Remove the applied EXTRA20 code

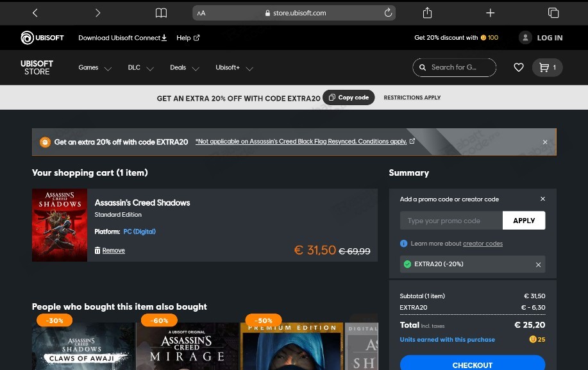click(538, 265)
